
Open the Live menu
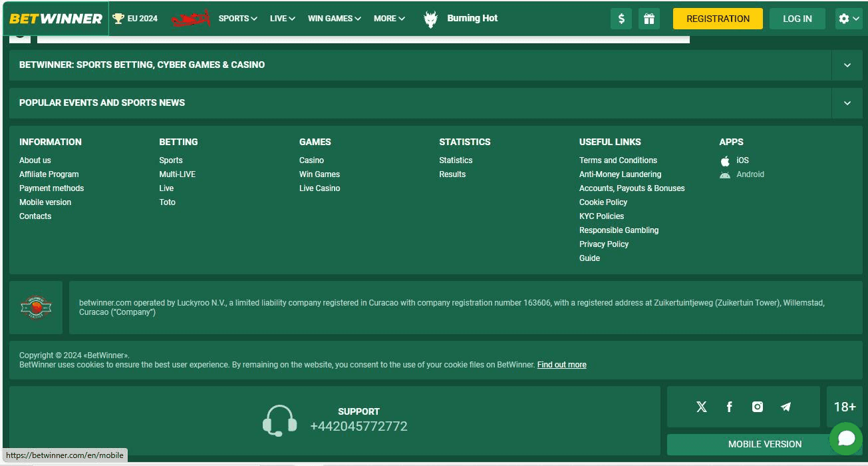coord(282,19)
